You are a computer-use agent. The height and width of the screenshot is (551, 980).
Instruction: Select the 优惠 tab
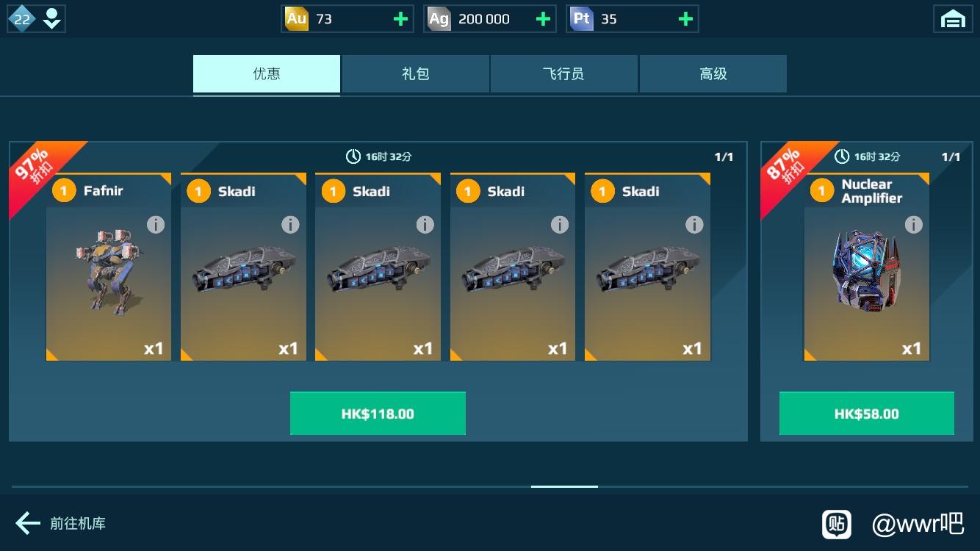[x=267, y=73]
